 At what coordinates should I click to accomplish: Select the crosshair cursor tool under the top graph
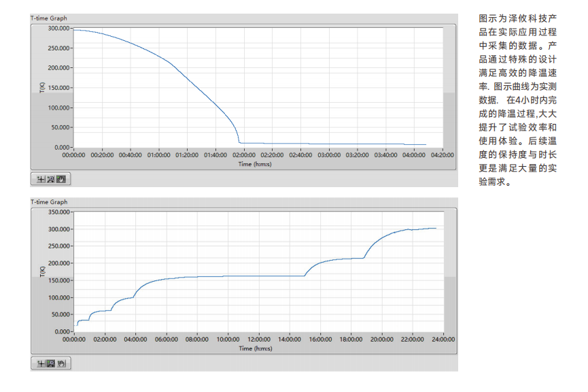click(40, 179)
